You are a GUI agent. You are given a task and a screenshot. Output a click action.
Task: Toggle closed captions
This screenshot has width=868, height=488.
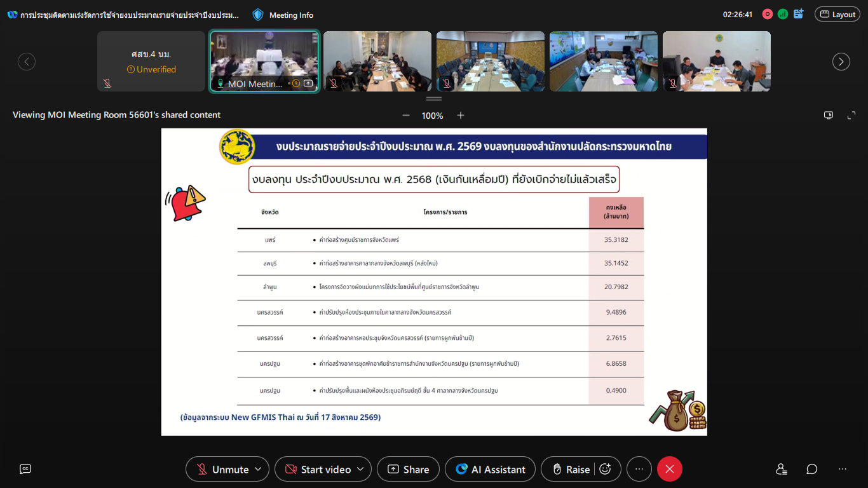pos(25,469)
